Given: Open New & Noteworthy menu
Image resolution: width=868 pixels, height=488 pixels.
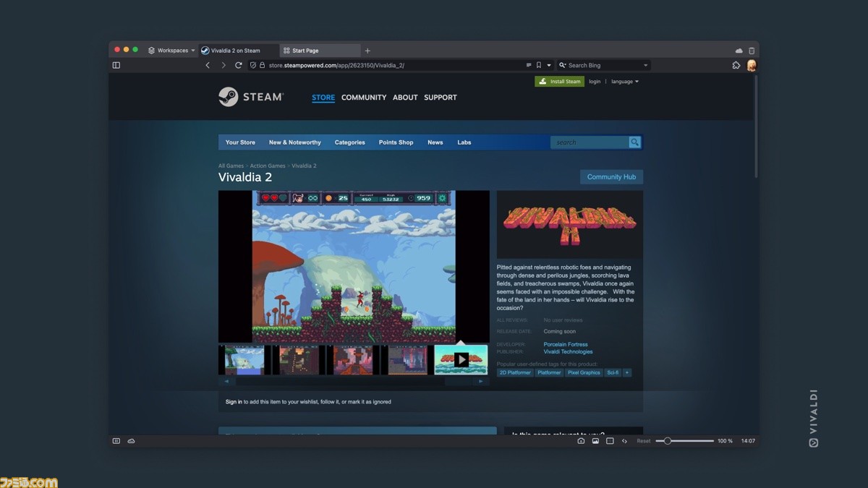Looking at the screenshot, I should (x=295, y=142).
